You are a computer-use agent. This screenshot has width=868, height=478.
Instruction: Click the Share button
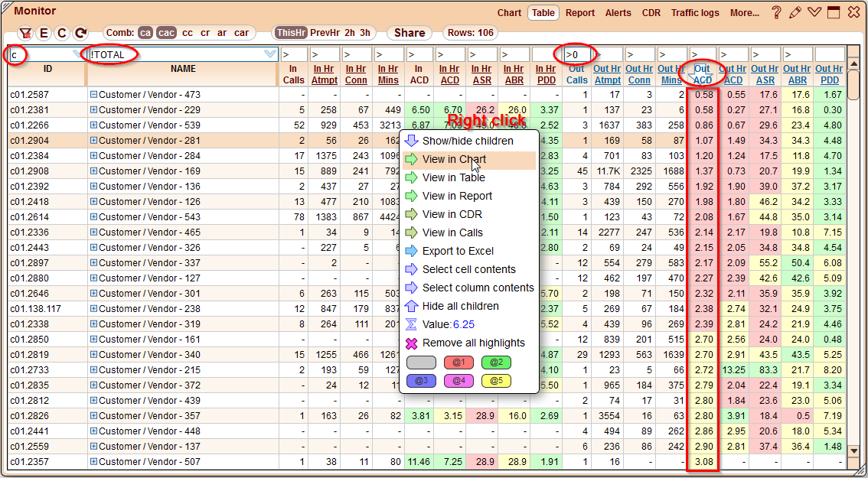[x=409, y=33]
